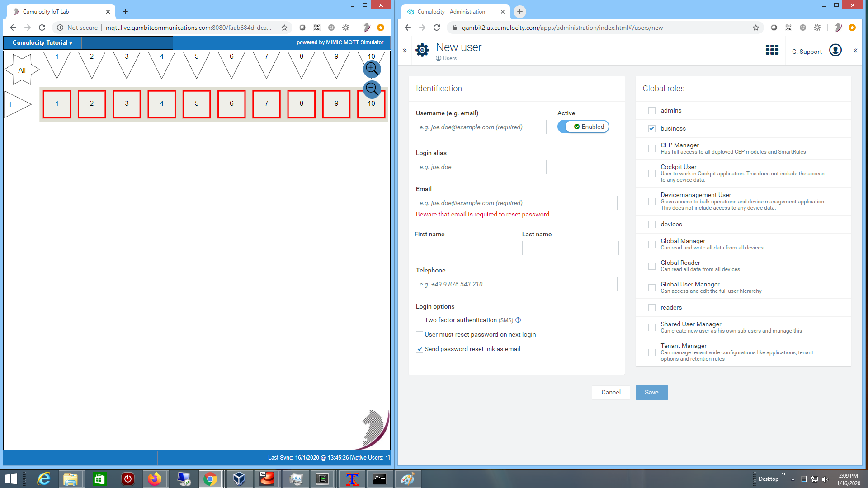Screen dimensions: 868x488
Task: Click the Telephone input field
Action: (x=517, y=284)
